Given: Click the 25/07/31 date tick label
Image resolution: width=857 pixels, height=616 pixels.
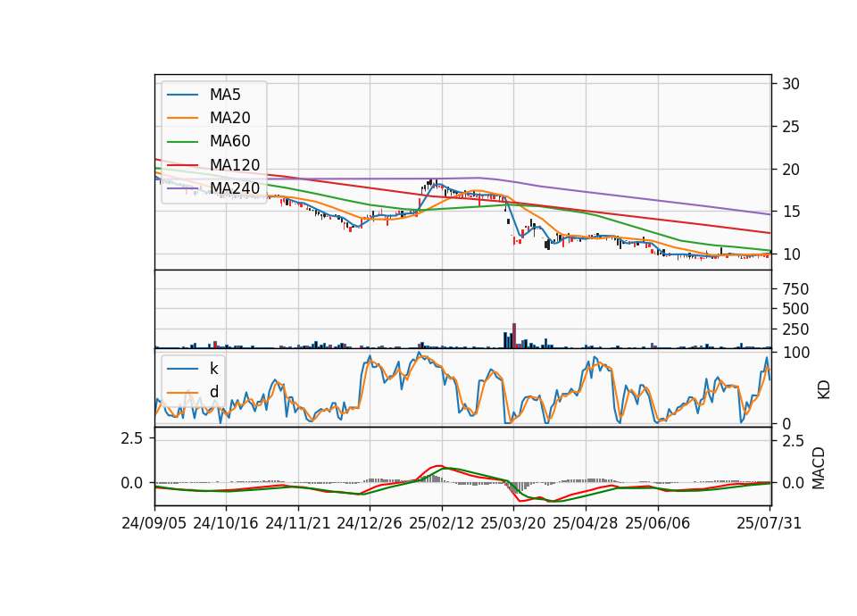Looking at the screenshot, I should (x=769, y=523).
